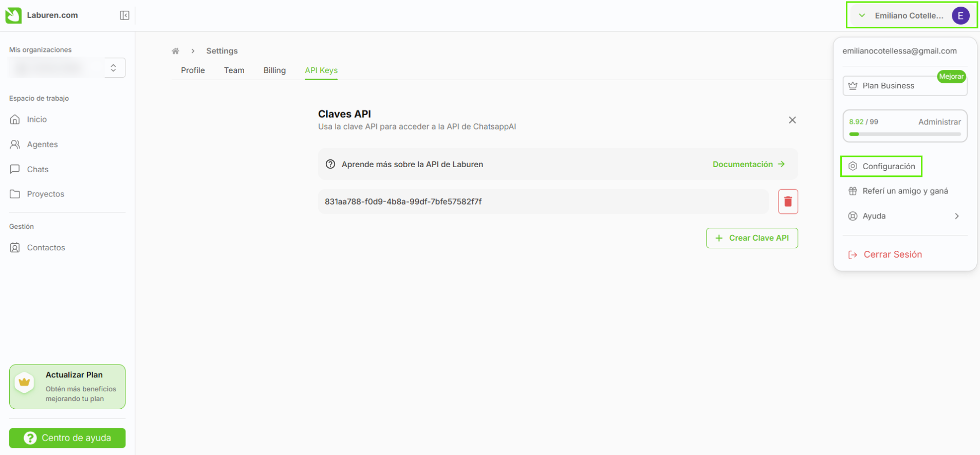Delete the API key with trash icon
980x455 pixels.
point(787,202)
